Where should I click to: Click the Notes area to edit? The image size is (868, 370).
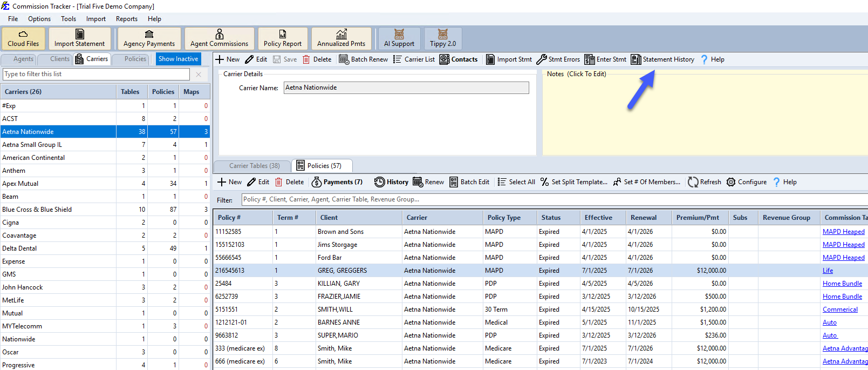[705, 116]
